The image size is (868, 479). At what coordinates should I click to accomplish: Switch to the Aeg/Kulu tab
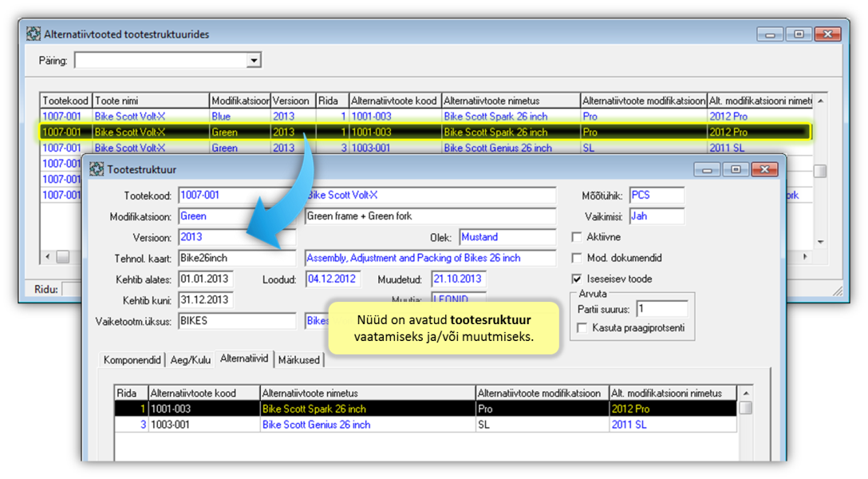pyautogui.click(x=191, y=360)
